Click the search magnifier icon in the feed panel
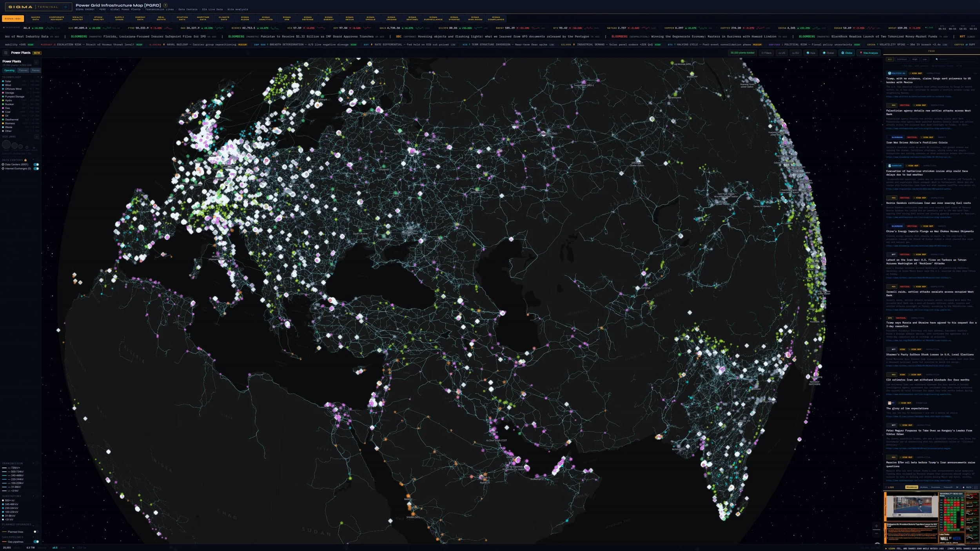This screenshot has width=980, height=551. (x=937, y=59)
